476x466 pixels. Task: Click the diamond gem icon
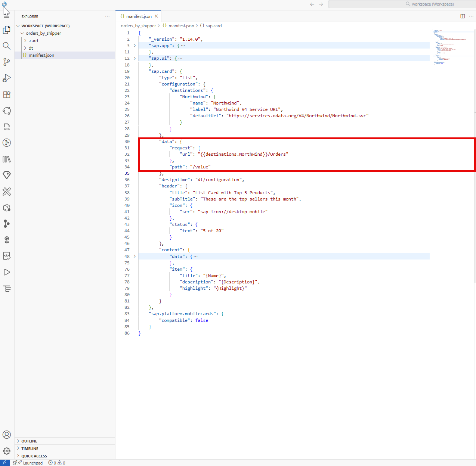pyautogui.click(x=7, y=175)
